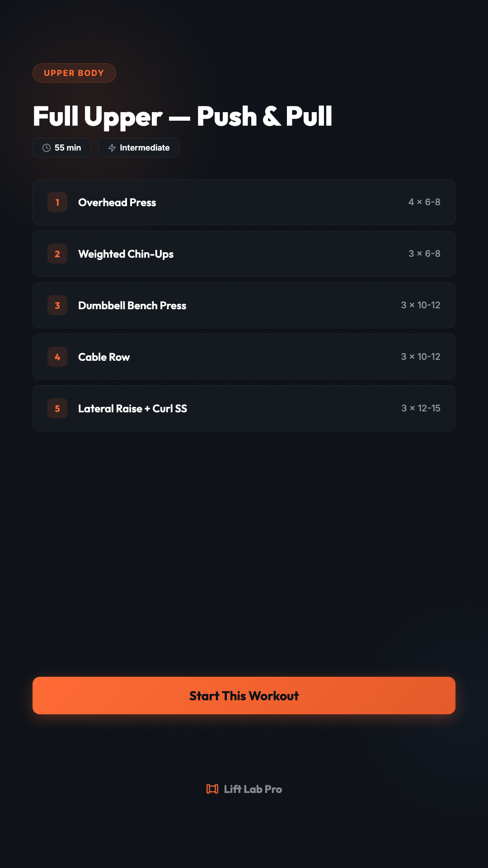The image size is (488, 868).
Task: Click the Full Upper — Push & Pull title
Action: pyautogui.click(x=183, y=116)
